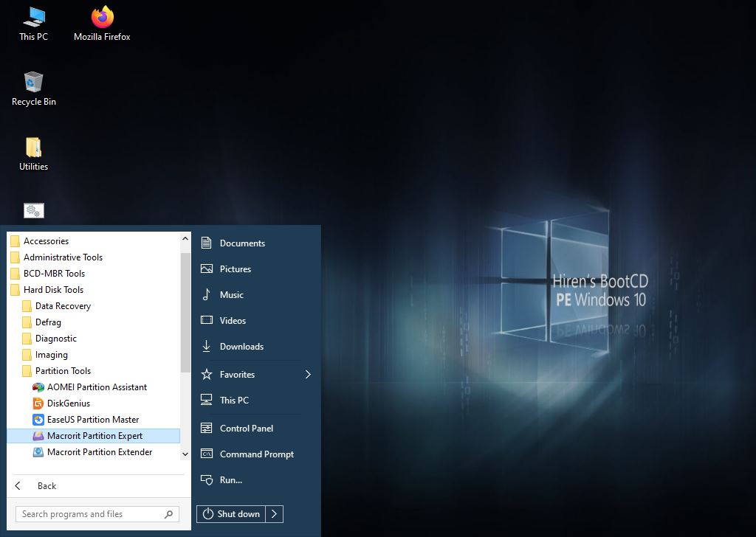
Task: Expand shut down options arrow
Action: pos(274,514)
